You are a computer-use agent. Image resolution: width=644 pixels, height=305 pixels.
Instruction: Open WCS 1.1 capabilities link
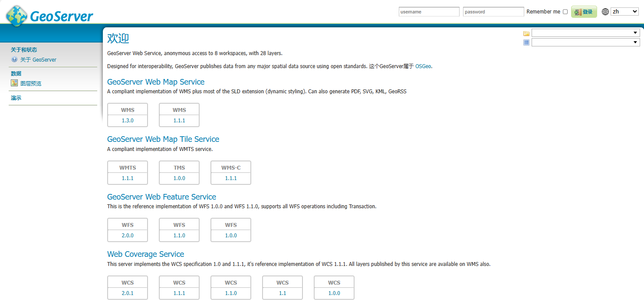click(283, 293)
